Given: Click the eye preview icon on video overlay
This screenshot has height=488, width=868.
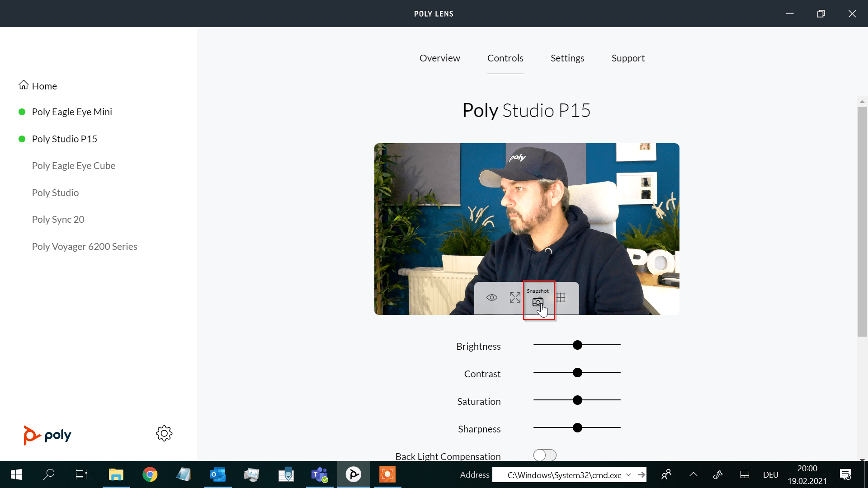Looking at the screenshot, I should 491,297.
